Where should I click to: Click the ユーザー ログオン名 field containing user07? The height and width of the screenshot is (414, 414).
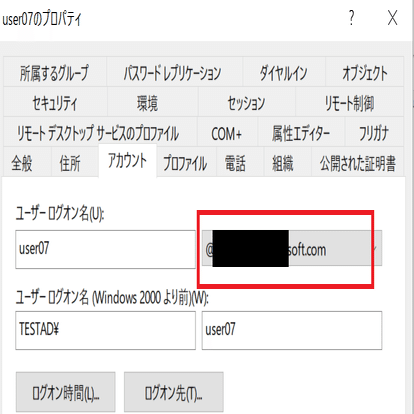point(105,249)
